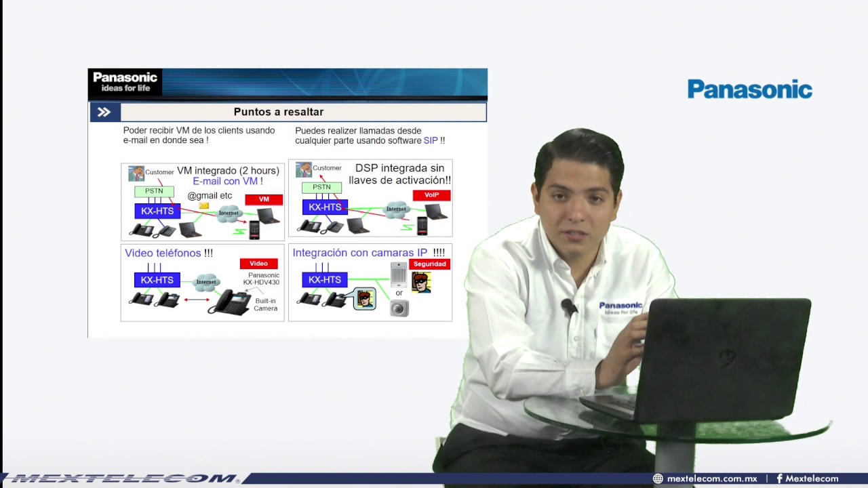Click the DSP integrada sin llaves text
868x488 pixels.
[x=399, y=174]
